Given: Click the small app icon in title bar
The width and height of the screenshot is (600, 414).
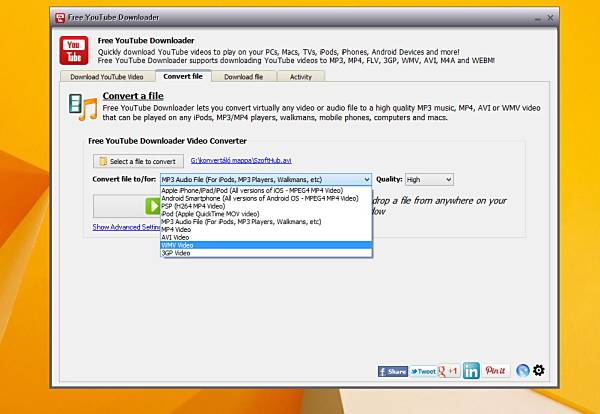Looking at the screenshot, I should [x=60, y=18].
